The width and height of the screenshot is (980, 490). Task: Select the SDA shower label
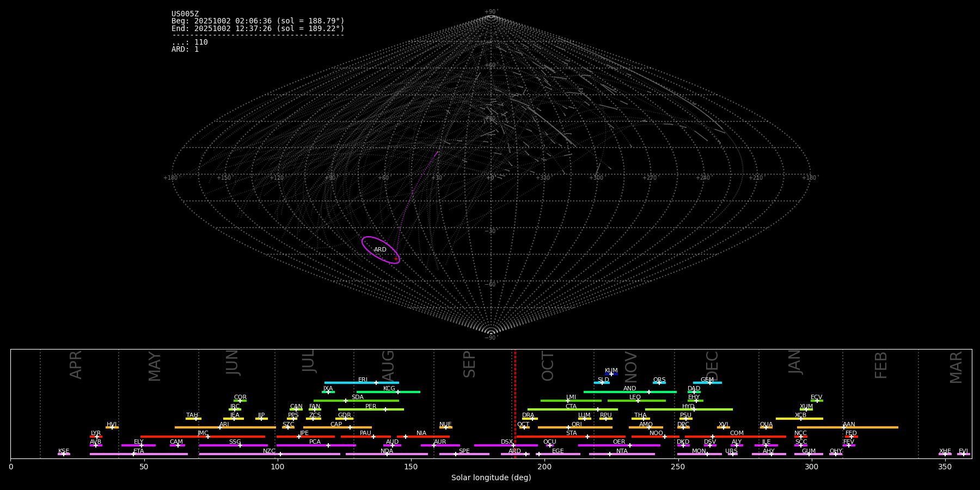tap(357, 397)
